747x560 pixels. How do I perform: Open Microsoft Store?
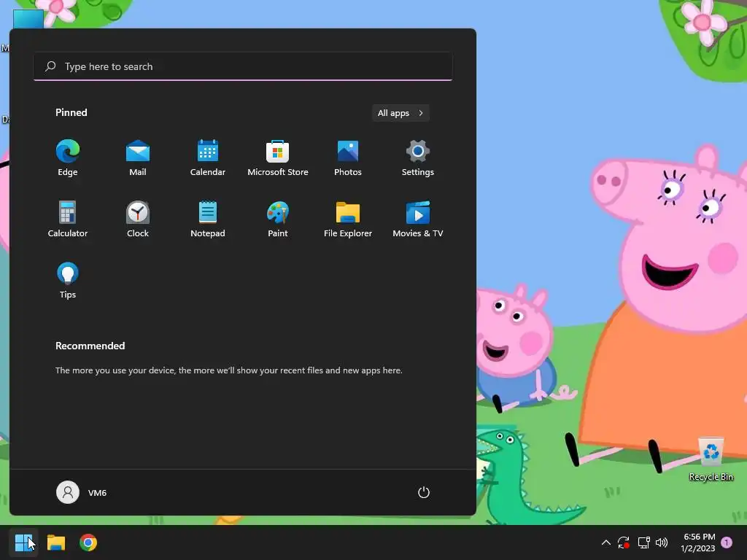click(x=278, y=158)
